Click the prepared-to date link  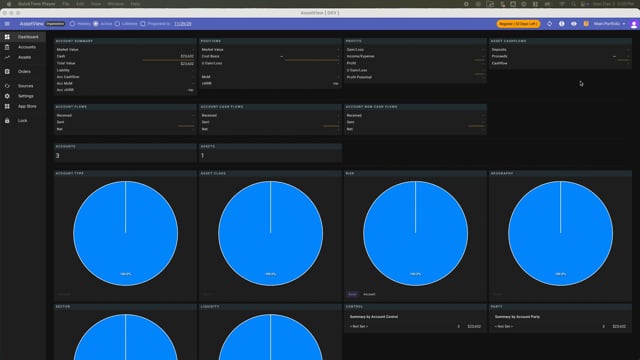point(182,24)
